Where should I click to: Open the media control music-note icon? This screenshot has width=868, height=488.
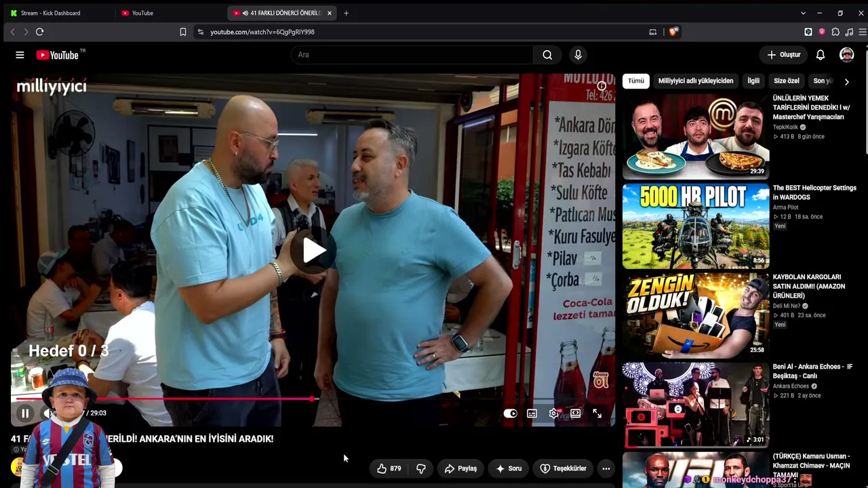[849, 32]
